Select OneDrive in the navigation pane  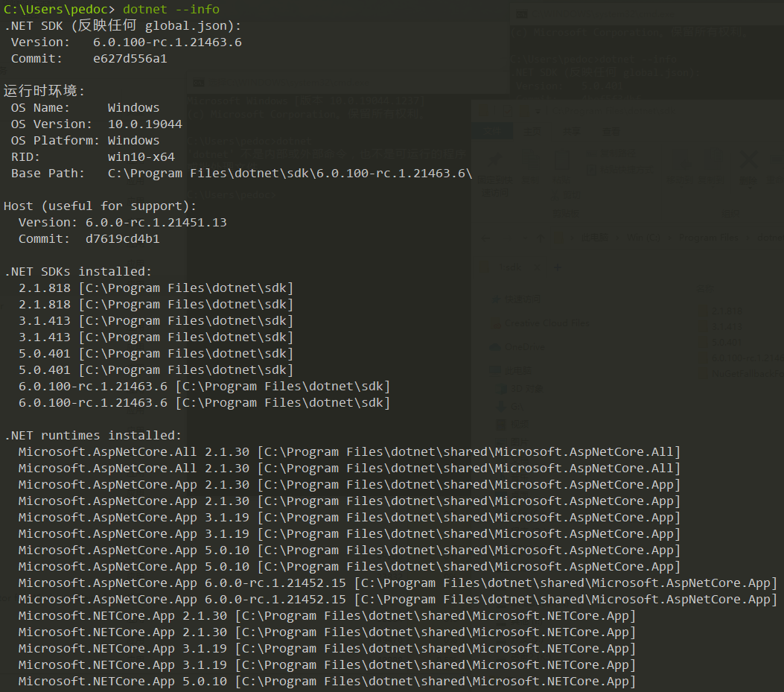(525, 347)
